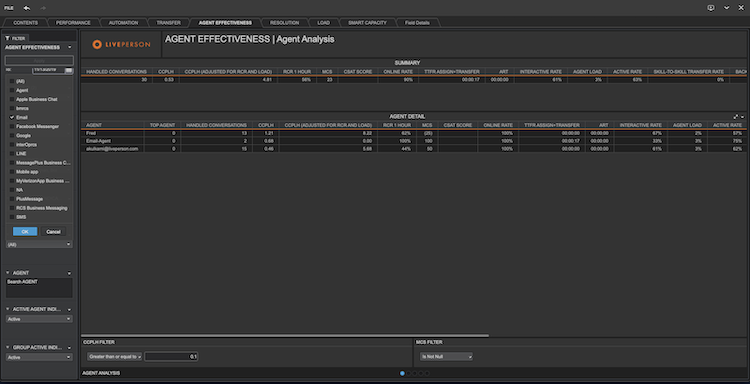Go to the second page dot
The image size is (750, 384).
pyautogui.click(x=408, y=373)
